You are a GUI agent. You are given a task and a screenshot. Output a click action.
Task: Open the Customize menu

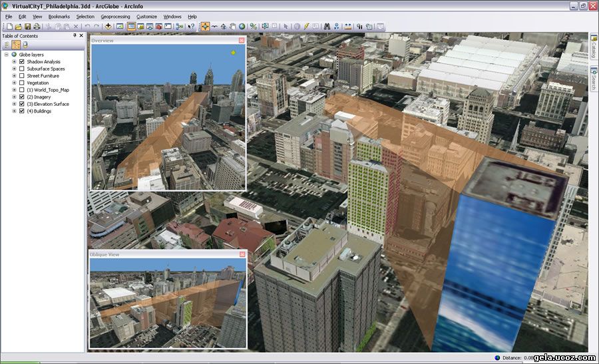pyautogui.click(x=146, y=17)
